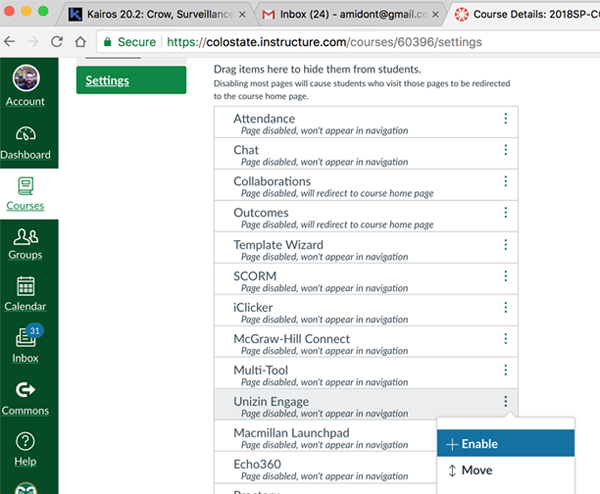The image size is (600, 494).
Task: Select the Echo360 navigation item
Action: [325, 468]
